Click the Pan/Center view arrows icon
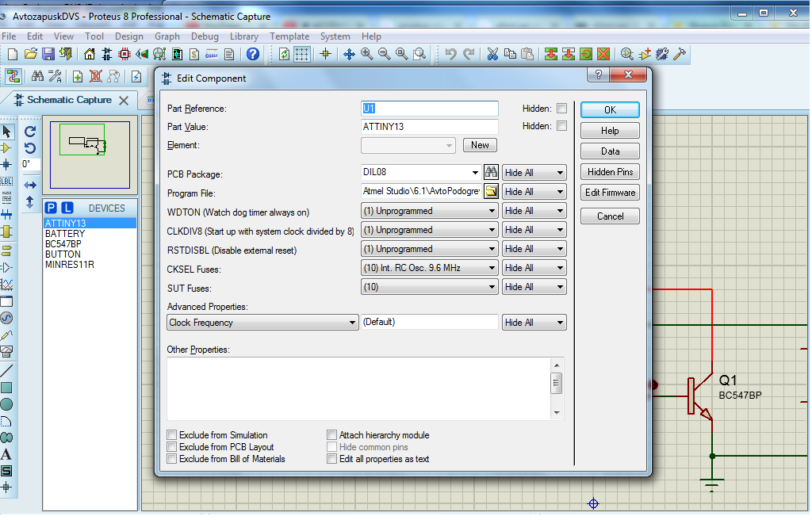 pyautogui.click(x=349, y=54)
